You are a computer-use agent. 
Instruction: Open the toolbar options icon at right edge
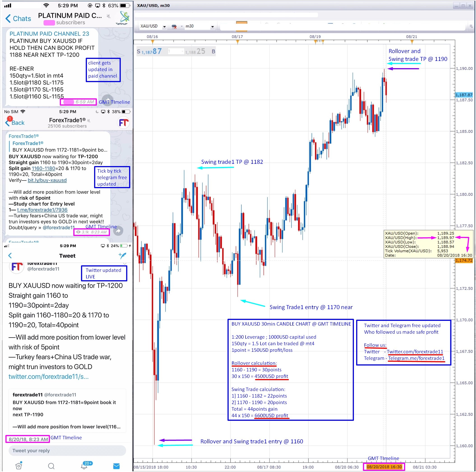point(471,26)
